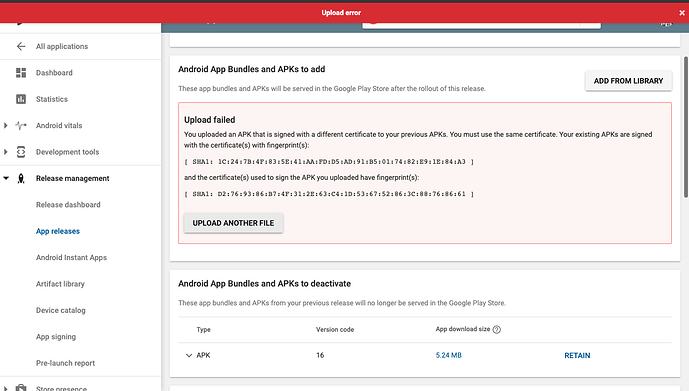
Task: Click RETAIN for the APK
Action: (x=577, y=355)
